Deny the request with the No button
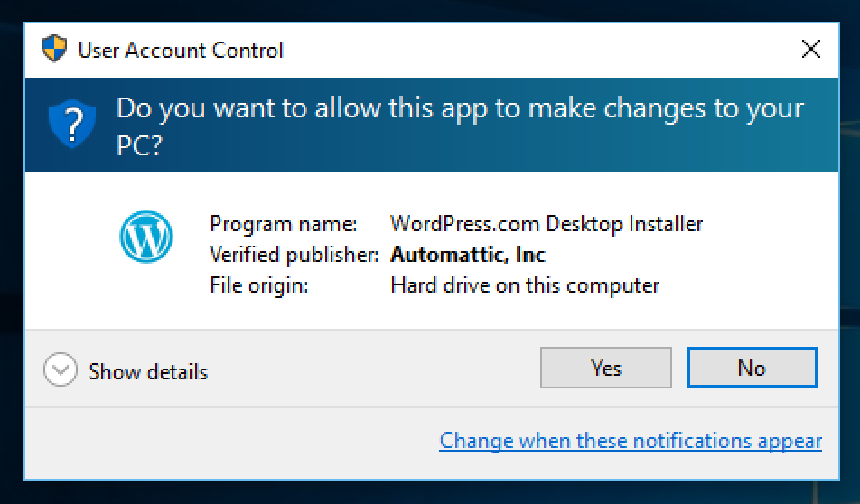 coord(752,368)
